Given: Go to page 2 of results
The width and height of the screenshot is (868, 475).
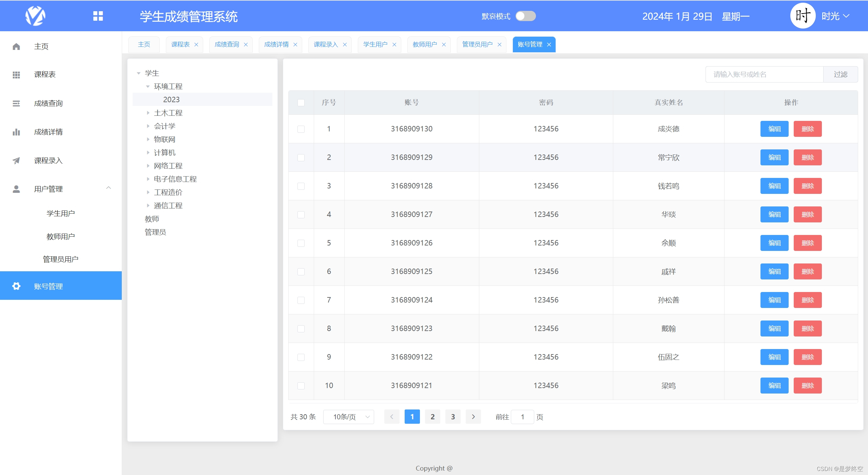Looking at the screenshot, I should coord(432,417).
